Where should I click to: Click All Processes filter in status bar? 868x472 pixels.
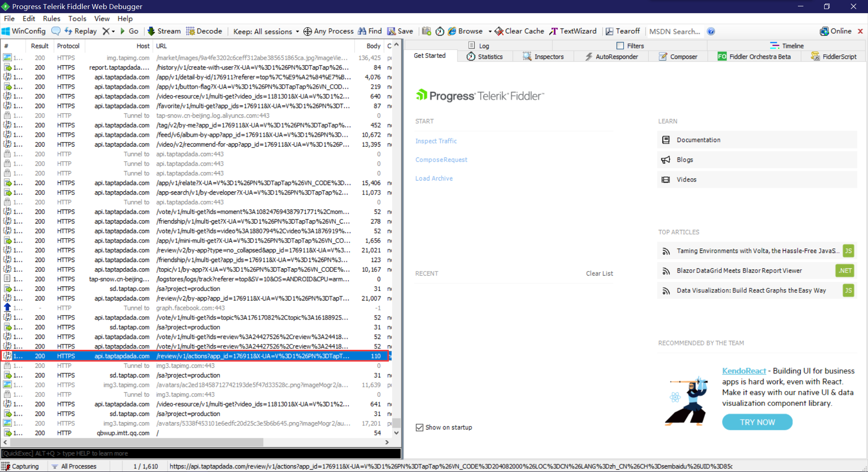74,466
